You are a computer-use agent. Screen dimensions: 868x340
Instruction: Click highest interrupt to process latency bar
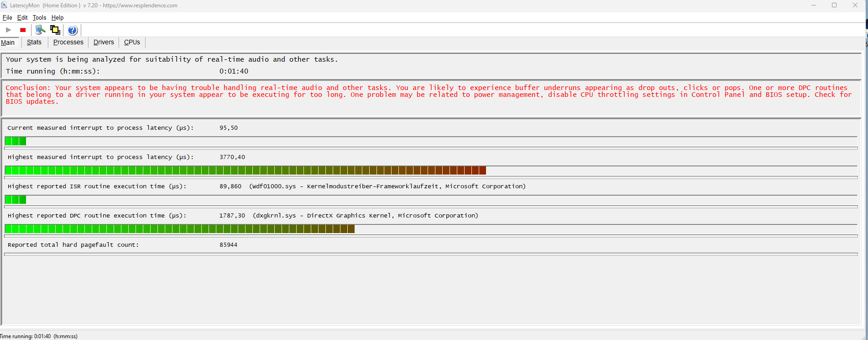click(x=431, y=170)
